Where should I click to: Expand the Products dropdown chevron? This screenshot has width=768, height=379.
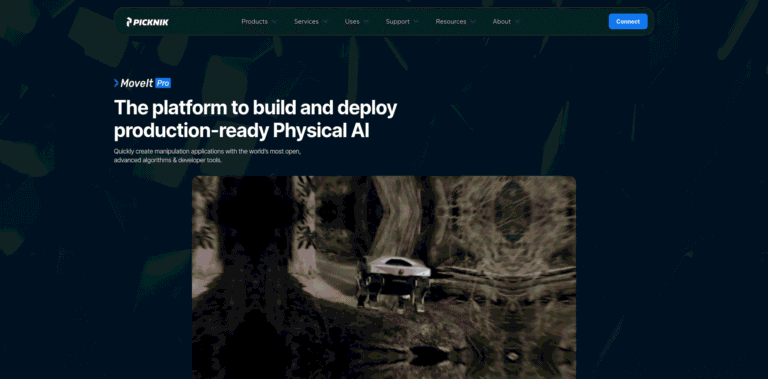point(274,22)
